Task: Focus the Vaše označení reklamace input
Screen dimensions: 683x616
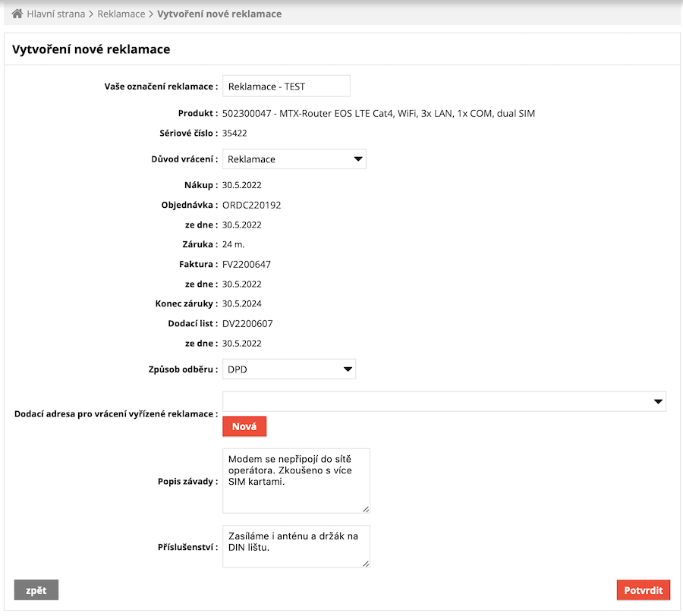Action: (x=286, y=86)
